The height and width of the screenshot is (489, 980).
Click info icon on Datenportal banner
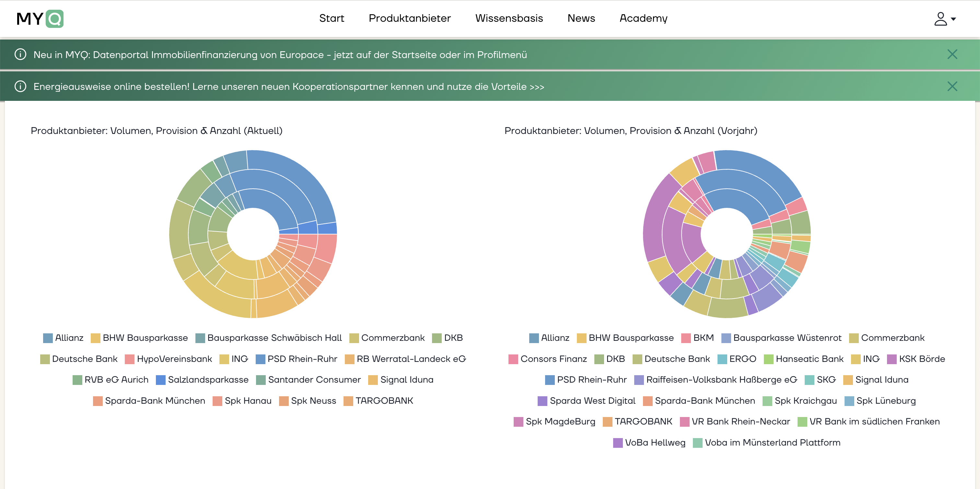pyautogui.click(x=20, y=54)
